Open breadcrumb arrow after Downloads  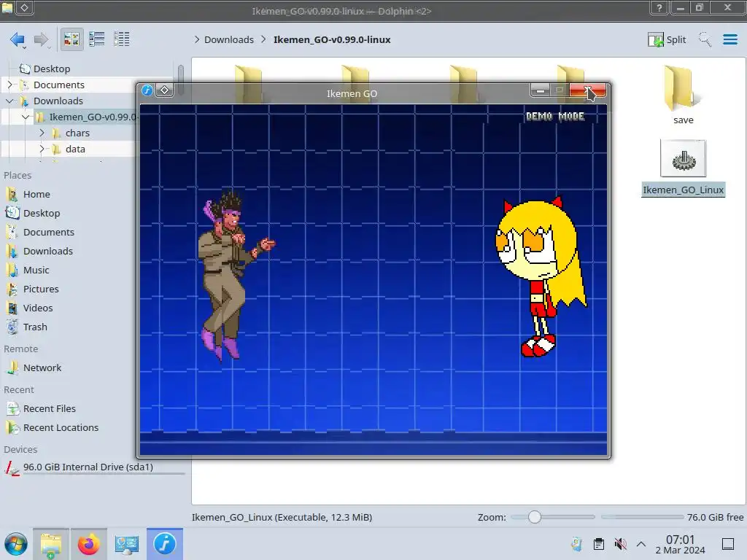point(263,39)
